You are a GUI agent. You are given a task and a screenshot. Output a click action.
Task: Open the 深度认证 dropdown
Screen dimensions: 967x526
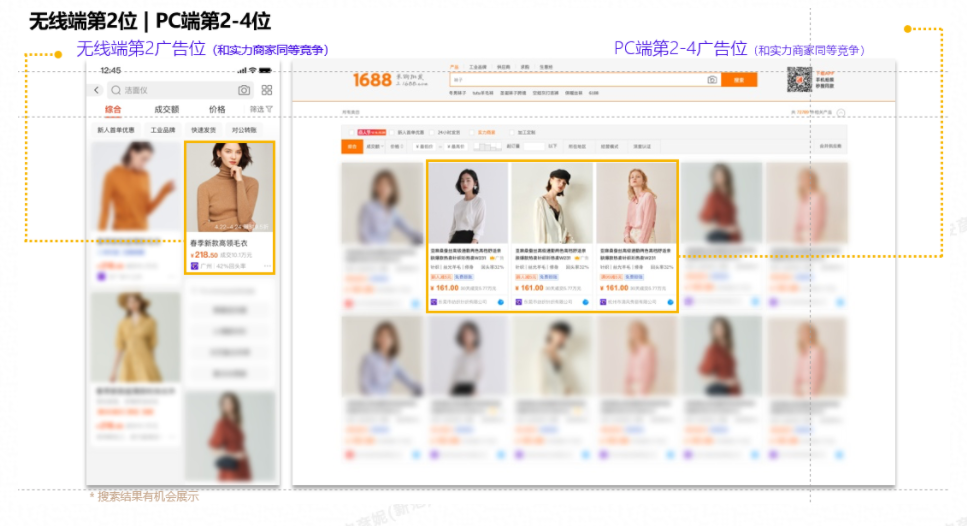click(x=641, y=147)
